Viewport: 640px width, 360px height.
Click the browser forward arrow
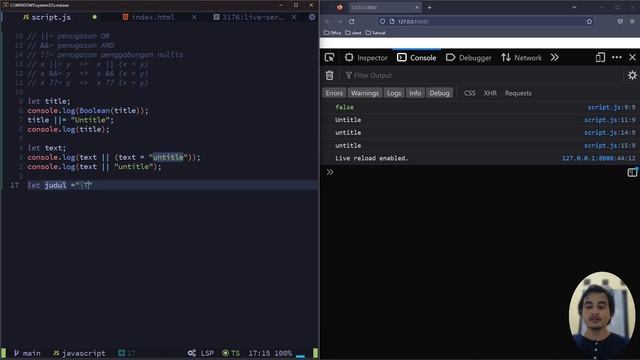[340, 21]
